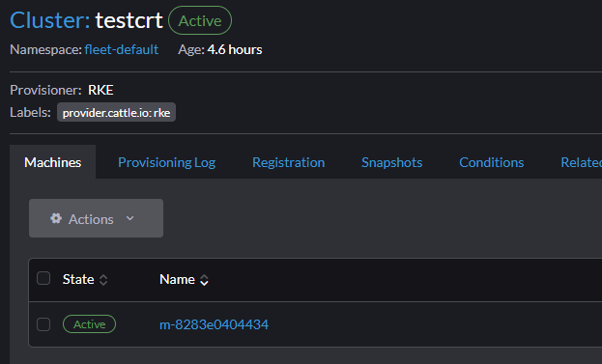The width and height of the screenshot is (602, 364).
Task: Click the Cluster breadcrumb link
Action: [x=50, y=20]
